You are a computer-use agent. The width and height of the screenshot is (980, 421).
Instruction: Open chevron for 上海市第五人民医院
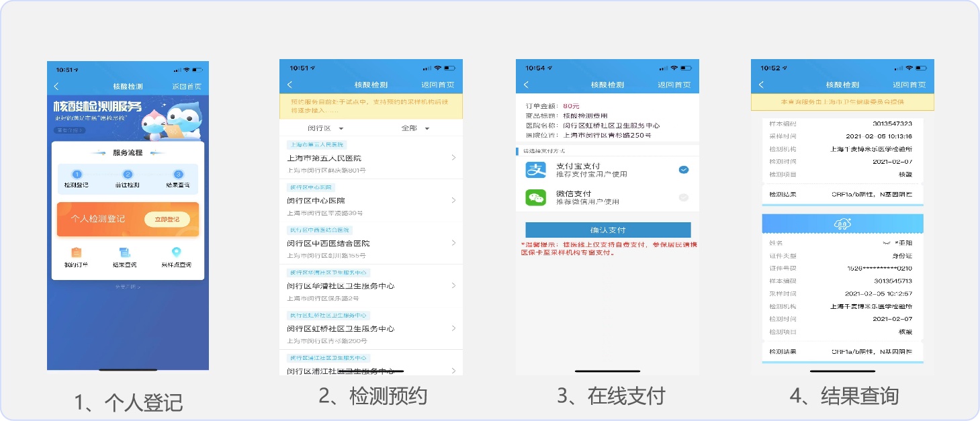pos(454,158)
